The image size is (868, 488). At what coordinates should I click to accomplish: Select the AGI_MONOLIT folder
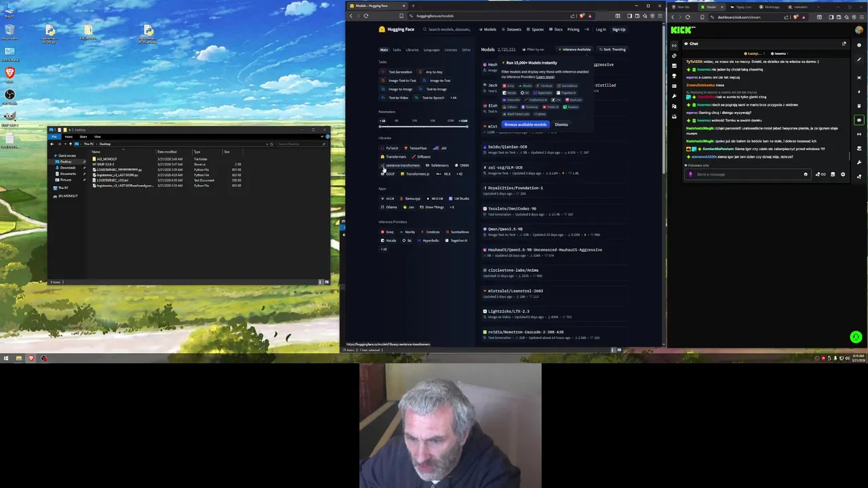tap(106, 159)
